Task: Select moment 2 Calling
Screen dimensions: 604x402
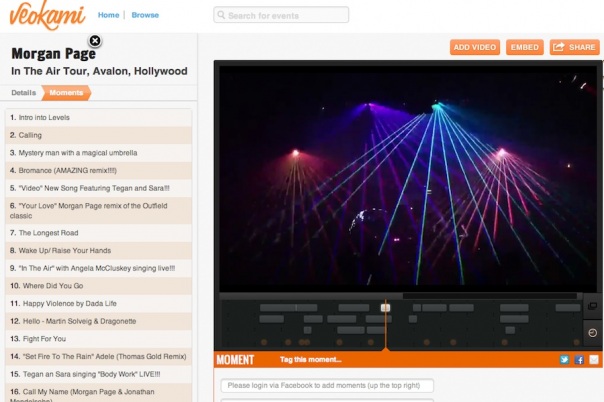Action: coord(99,135)
